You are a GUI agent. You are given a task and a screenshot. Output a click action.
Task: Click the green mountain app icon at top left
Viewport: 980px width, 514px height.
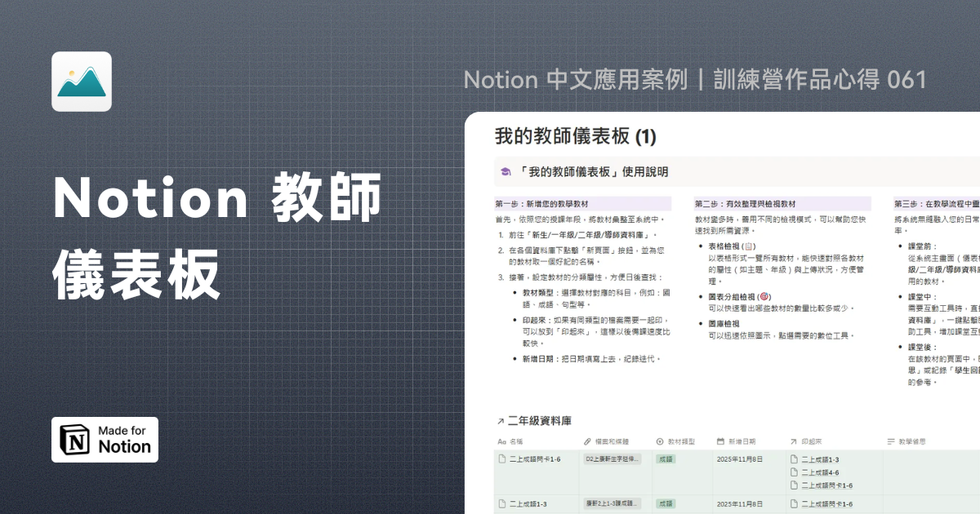pyautogui.click(x=82, y=82)
